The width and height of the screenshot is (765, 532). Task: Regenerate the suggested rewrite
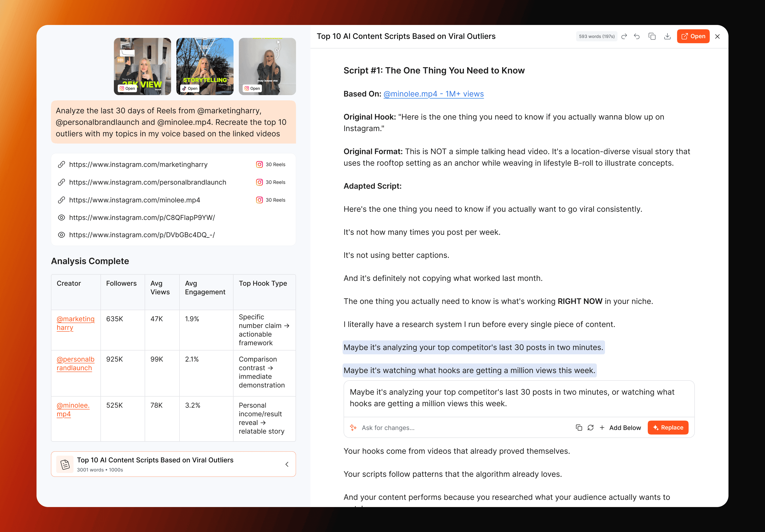(x=590, y=428)
